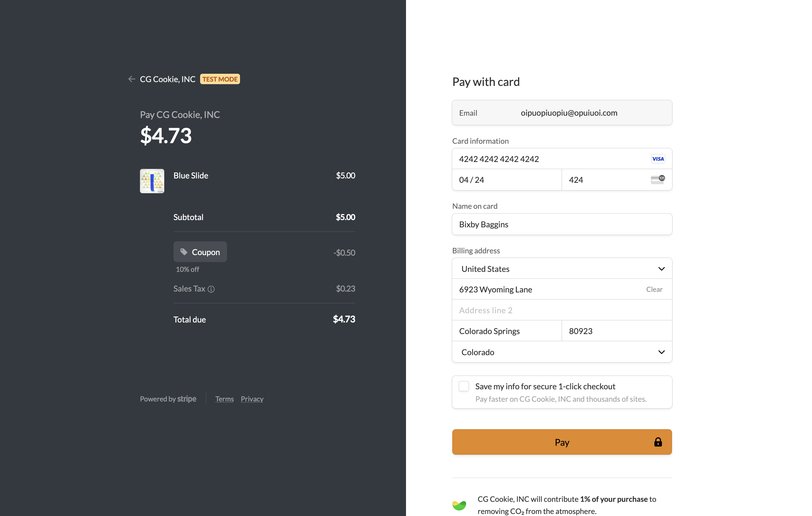Image resolution: width=812 pixels, height=516 pixels.
Task: Click the Pay with card heading
Action: click(486, 82)
